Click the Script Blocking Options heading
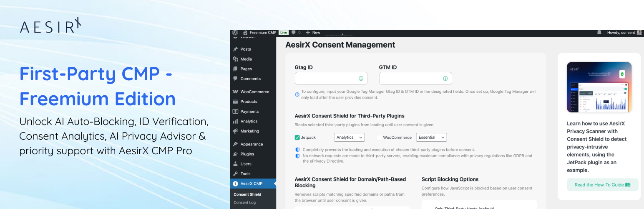This screenshot has height=209, width=644. [450, 179]
